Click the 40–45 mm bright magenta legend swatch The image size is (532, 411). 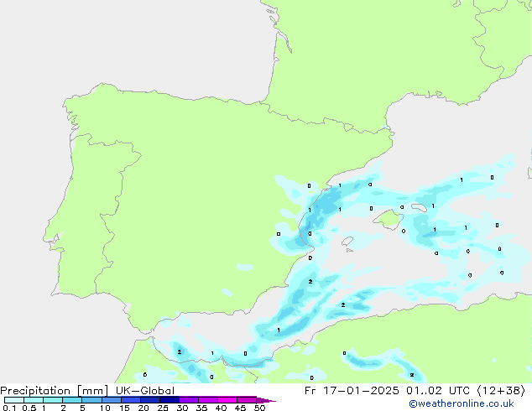(227, 400)
